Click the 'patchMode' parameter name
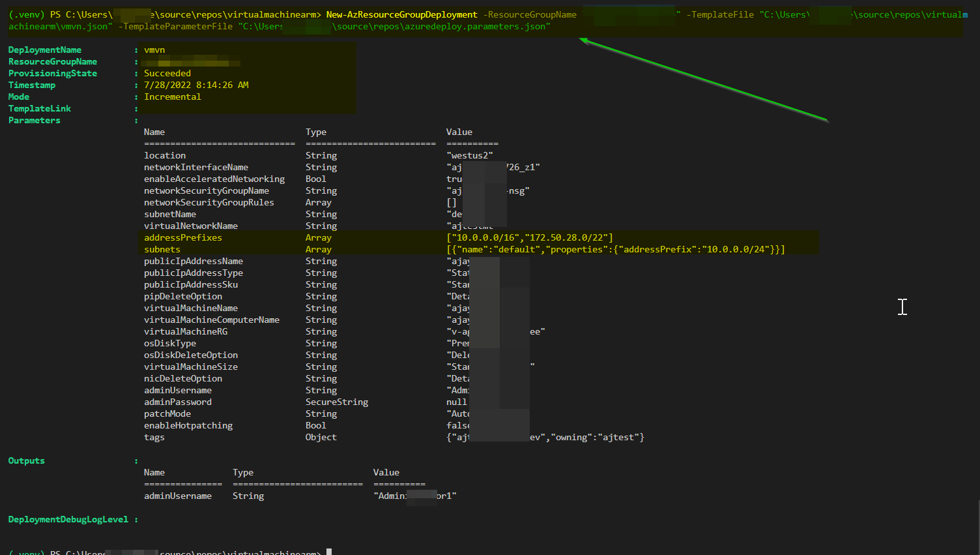The width and height of the screenshot is (980, 555). point(167,414)
